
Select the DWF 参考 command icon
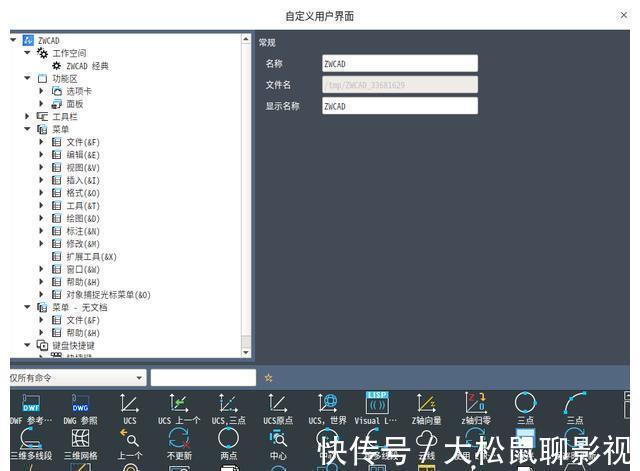tap(31, 403)
